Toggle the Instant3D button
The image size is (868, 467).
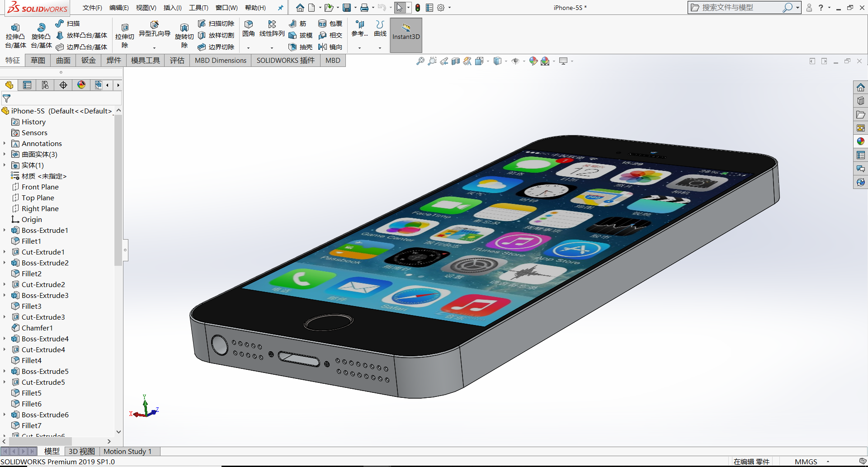(x=406, y=36)
